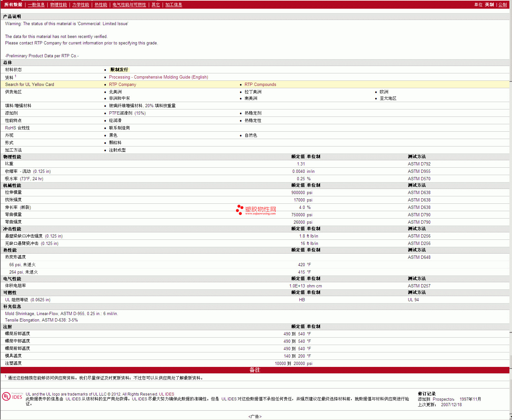Click the RTP Compounds link

point(260,84)
